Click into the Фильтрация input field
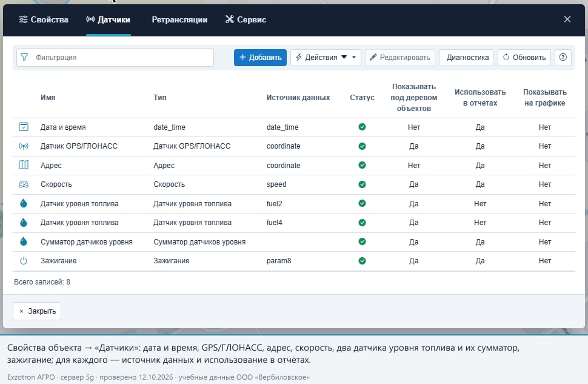Screen dimensions: 588x384 [x=115, y=58]
